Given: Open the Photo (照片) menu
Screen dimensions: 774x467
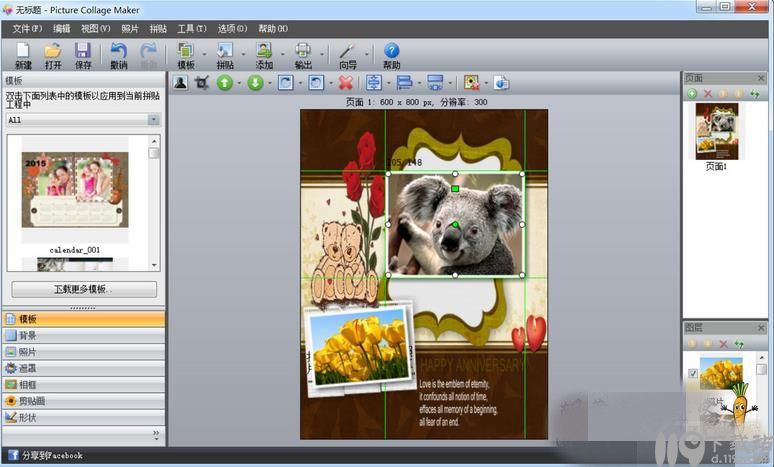Looking at the screenshot, I should tap(130, 29).
